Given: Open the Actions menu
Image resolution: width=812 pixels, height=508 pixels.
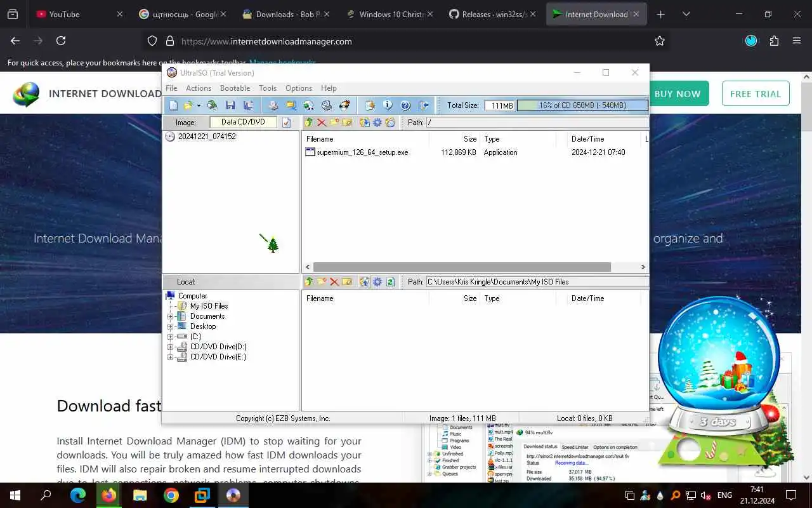Looking at the screenshot, I should 199,88.
